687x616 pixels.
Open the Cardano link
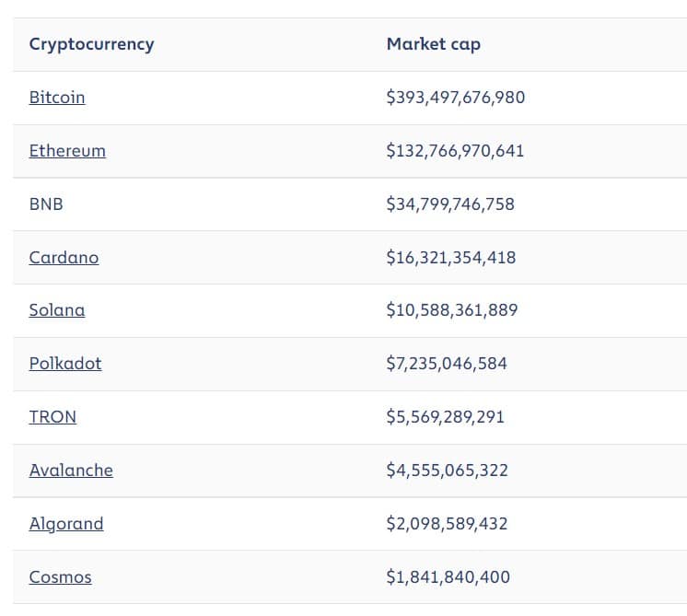click(64, 258)
